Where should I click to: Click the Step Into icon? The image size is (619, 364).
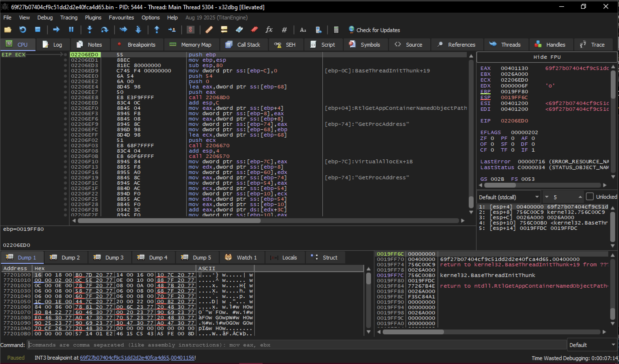90,30
